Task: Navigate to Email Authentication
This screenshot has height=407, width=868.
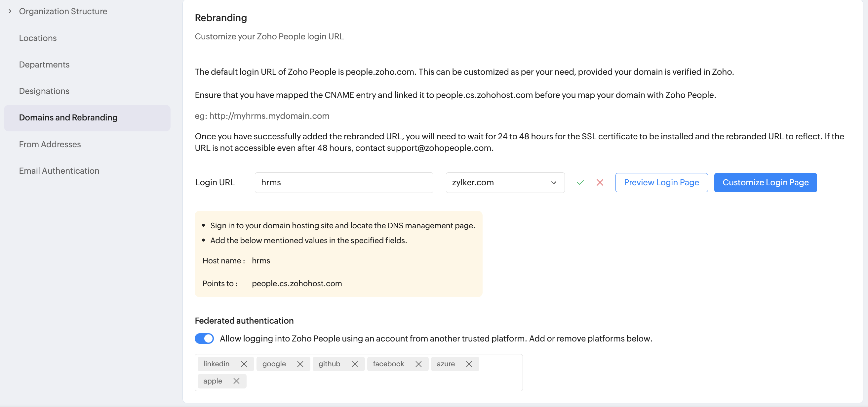Action: (x=59, y=171)
